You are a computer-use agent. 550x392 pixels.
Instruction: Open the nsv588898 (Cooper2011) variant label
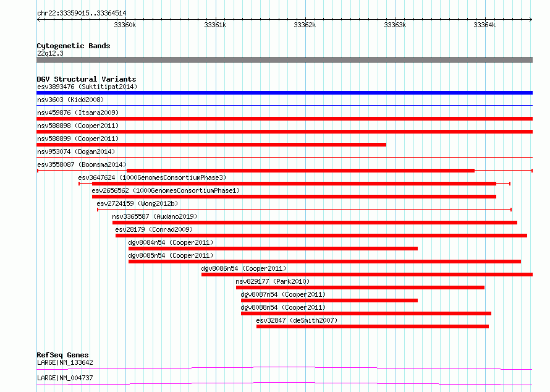pos(78,126)
